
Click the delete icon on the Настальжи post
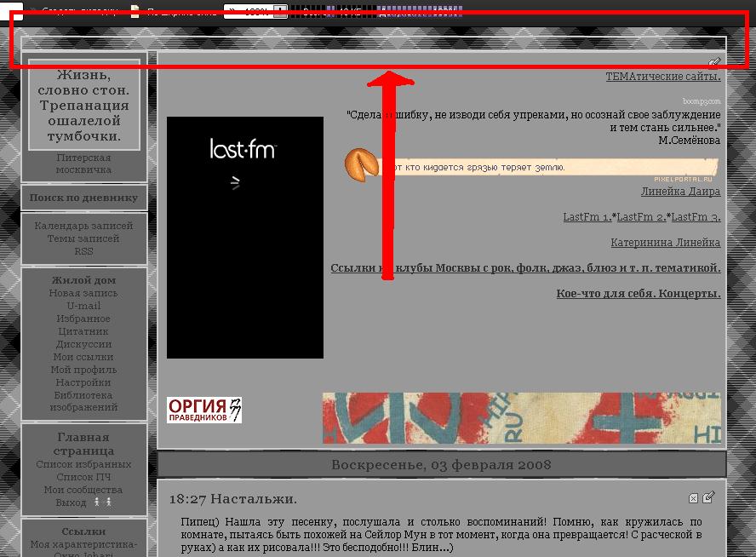(693, 498)
